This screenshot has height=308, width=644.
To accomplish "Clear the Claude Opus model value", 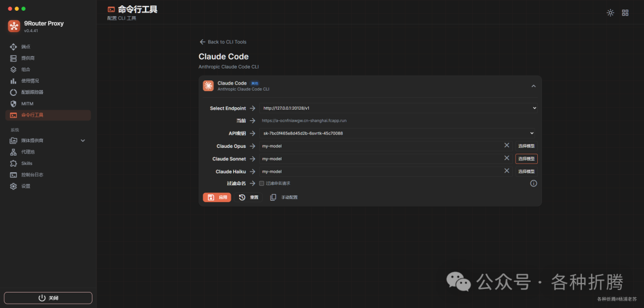I will (507, 145).
